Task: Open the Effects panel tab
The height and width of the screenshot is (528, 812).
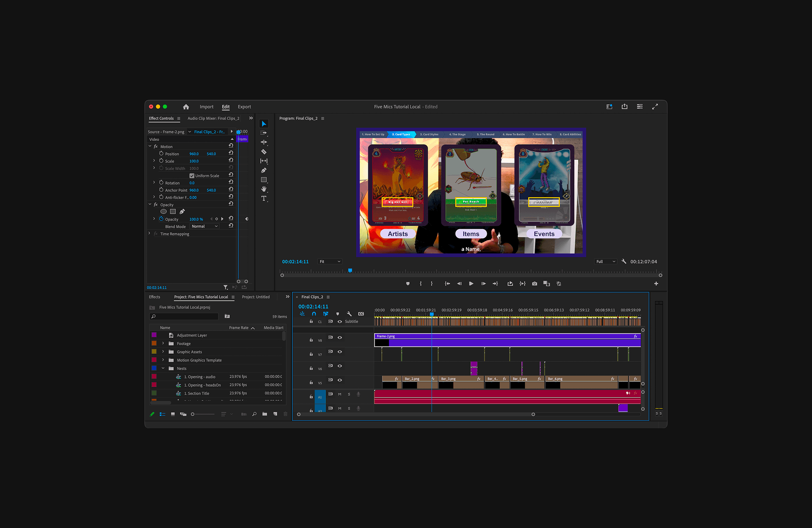Action: click(x=155, y=297)
